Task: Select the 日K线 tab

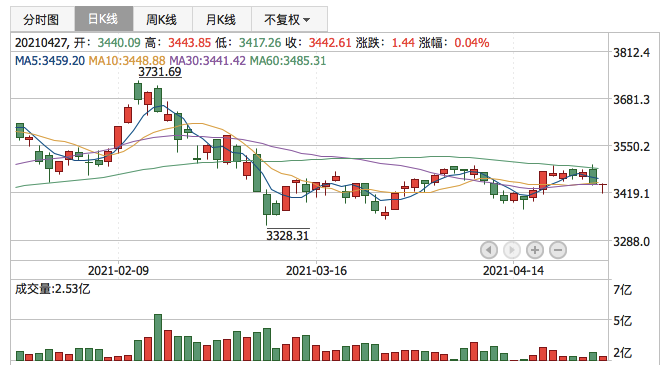Action: [104, 19]
